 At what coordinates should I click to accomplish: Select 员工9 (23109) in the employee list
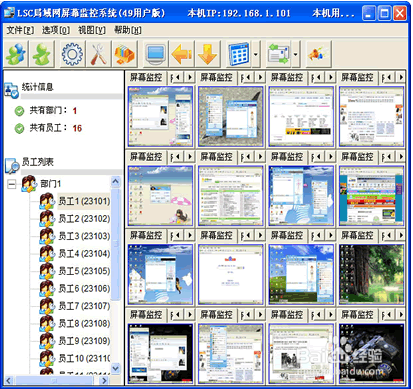click(84, 341)
